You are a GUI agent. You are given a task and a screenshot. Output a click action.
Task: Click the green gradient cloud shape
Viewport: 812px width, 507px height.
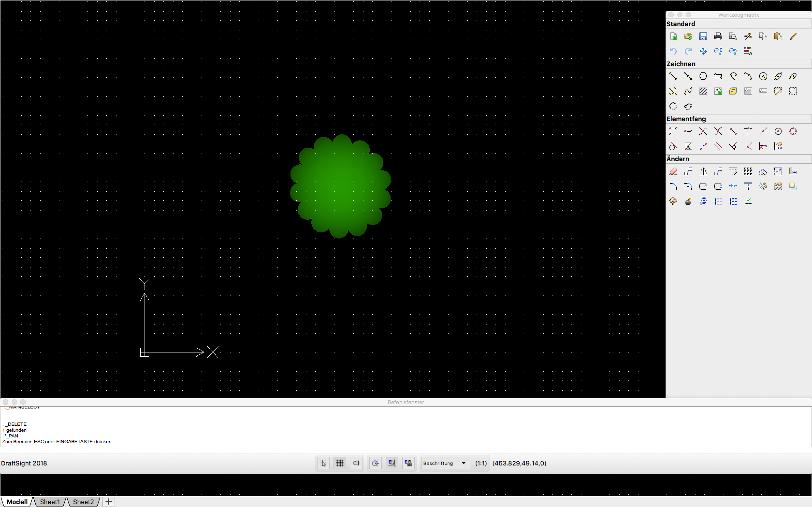(340, 186)
